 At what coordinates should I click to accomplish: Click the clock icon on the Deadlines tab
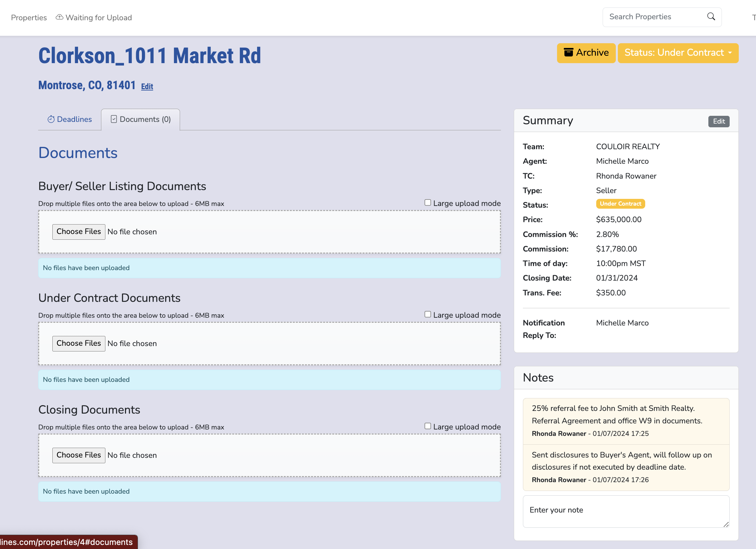click(51, 119)
